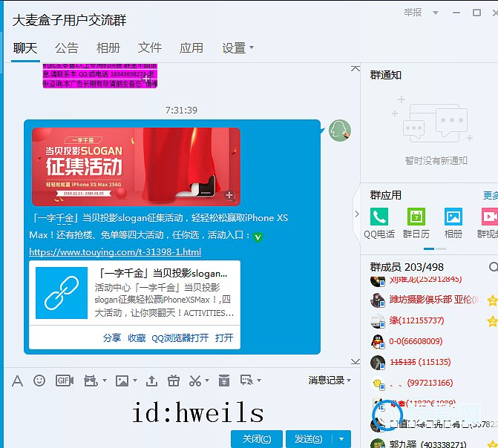The height and width of the screenshot is (448, 498).
Task: Expand the 设置 tab dropdown arrow
Action: click(x=252, y=47)
